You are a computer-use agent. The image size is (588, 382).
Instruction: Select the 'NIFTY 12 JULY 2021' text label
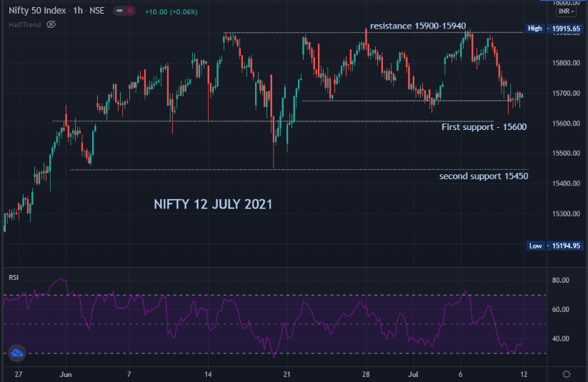(213, 204)
